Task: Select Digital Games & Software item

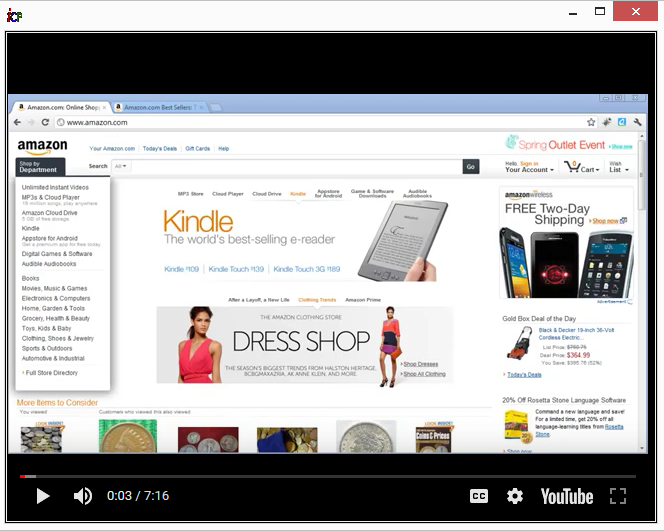Action: click(57, 254)
